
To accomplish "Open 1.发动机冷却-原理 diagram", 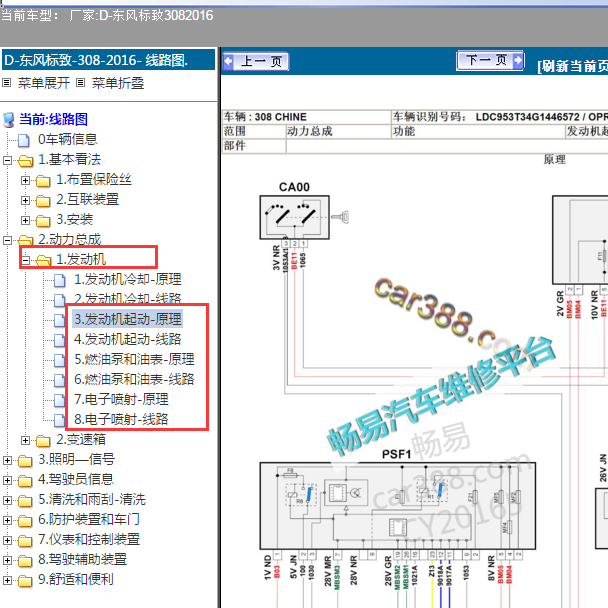I will 128,279.
